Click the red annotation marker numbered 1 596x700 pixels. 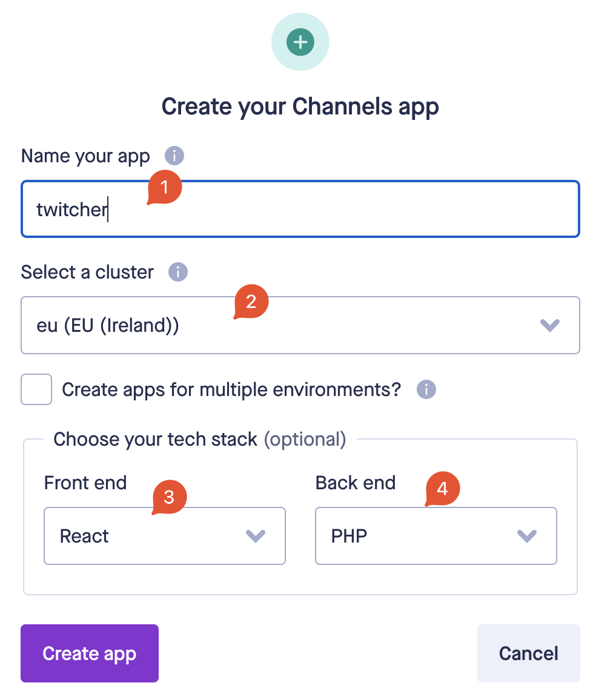[164, 188]
